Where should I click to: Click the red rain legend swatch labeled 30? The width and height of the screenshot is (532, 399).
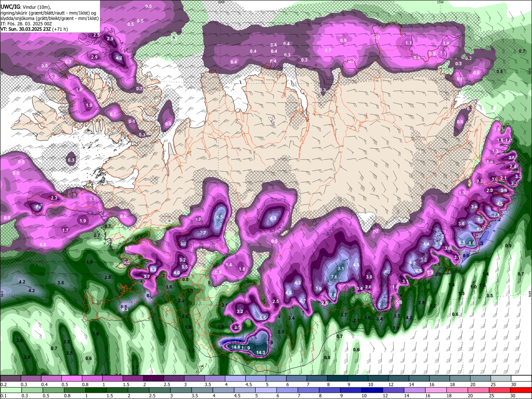521,390
